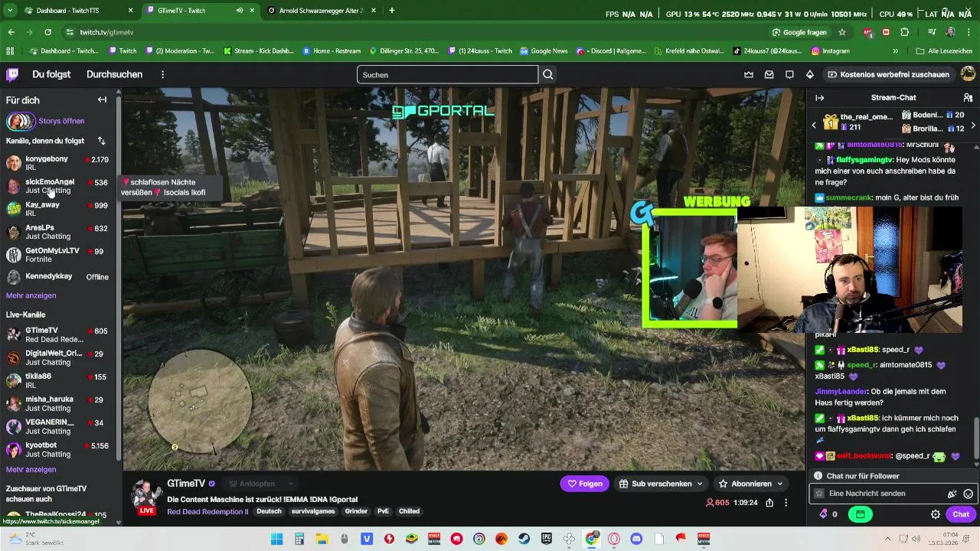Open Durchsuchen tab

tap(114, 74)
